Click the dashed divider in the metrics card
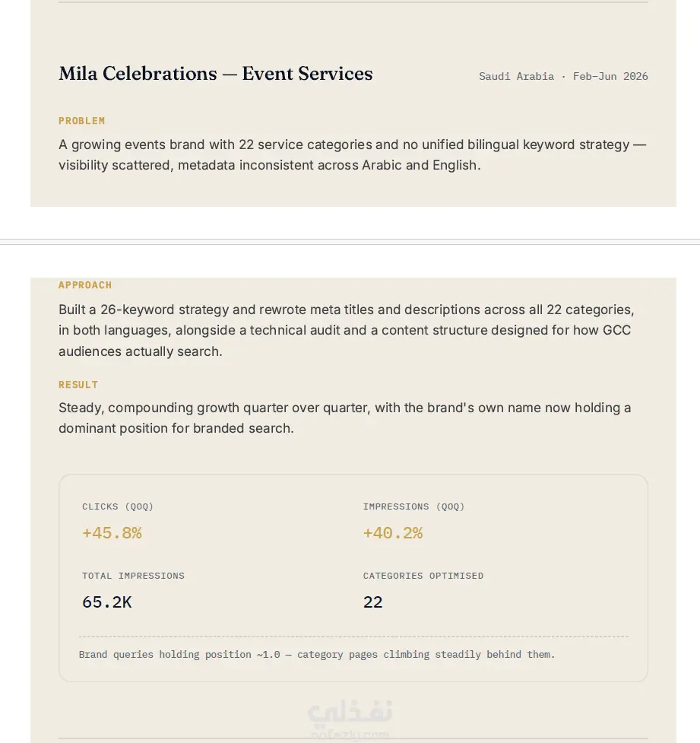Viewport: 700px width, 743px height. 353,637
